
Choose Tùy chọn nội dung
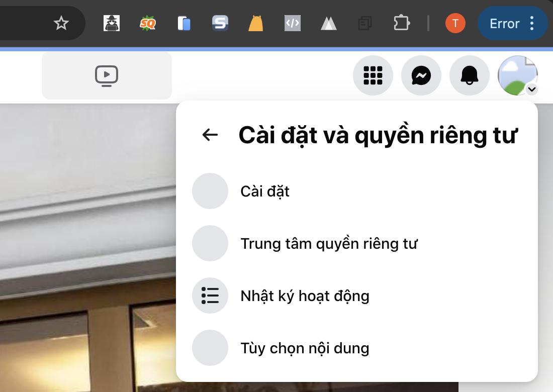point(357,348)
